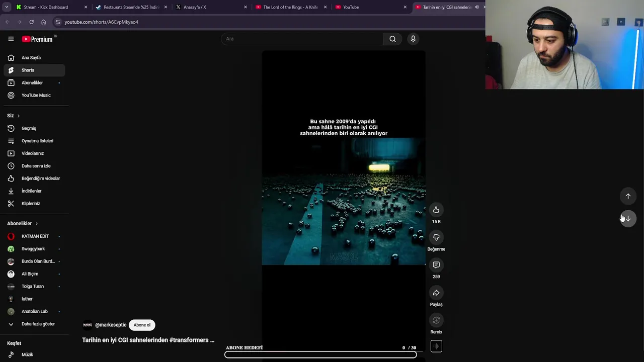This screenshot has height=362, width=644.
Task: Open Burda Olan Burd... channel
Action: click(x=34, y=261)
